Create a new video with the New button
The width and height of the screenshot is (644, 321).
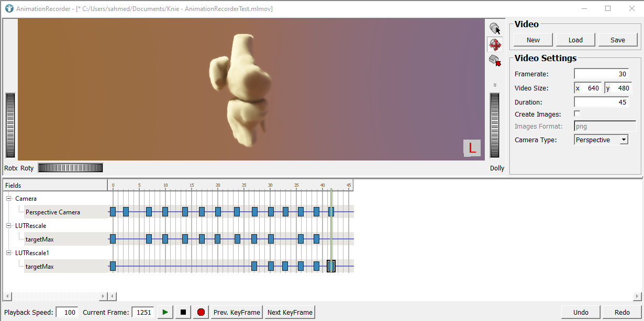[x=532, y=39]
